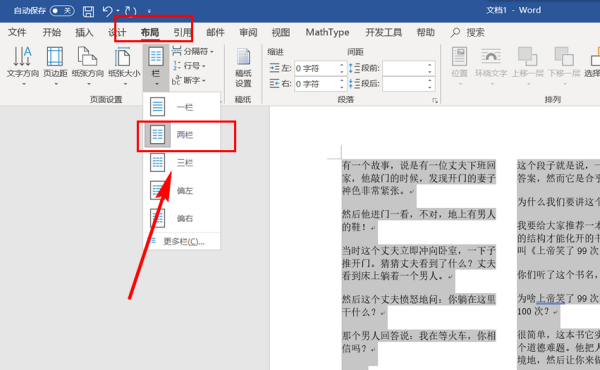Select the 布局 ribbon tab
The image size is (600, 370).
point(150,33)
